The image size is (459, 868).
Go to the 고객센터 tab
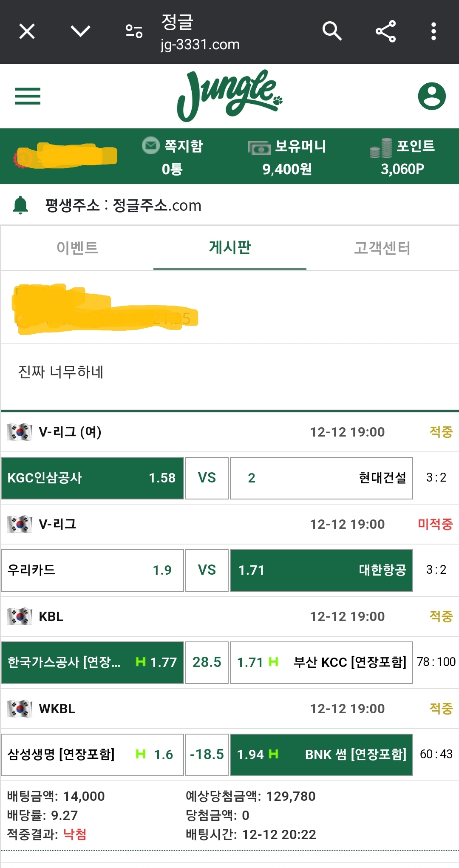(x=382, y=248)
